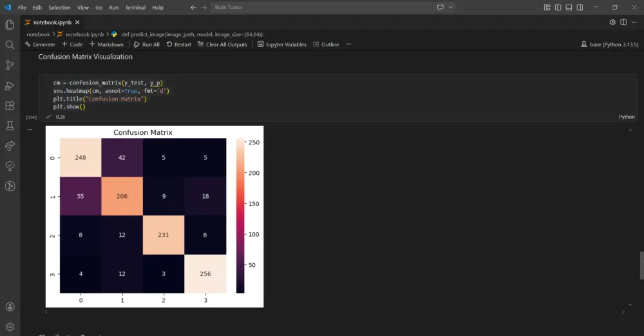Click the heatmap cell showing 256

[x=205, y=273]
